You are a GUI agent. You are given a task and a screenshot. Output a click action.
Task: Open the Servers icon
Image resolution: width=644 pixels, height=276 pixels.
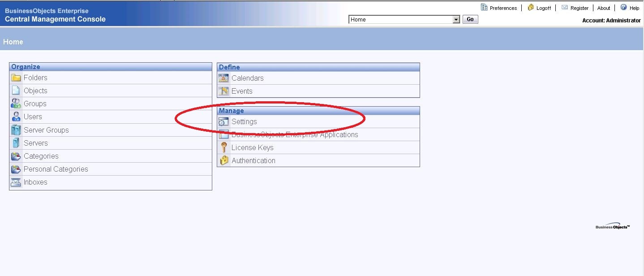(16, 142)
